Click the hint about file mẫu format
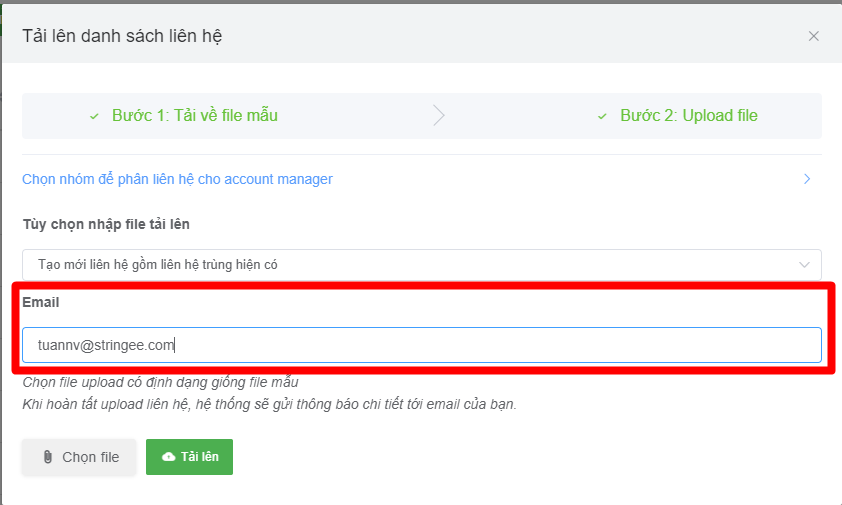Screen dimensions: 842x505 click(x=160, y=382)
